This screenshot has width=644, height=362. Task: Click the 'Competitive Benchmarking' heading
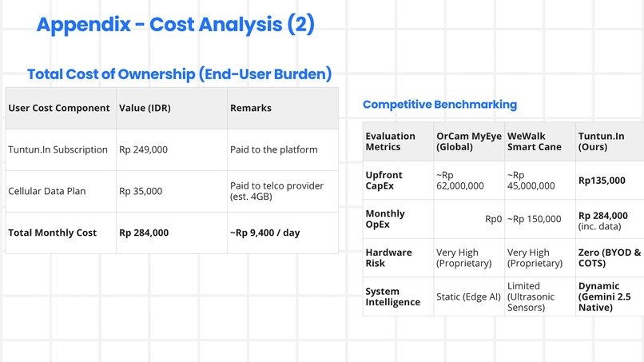[x=439, y=105]
